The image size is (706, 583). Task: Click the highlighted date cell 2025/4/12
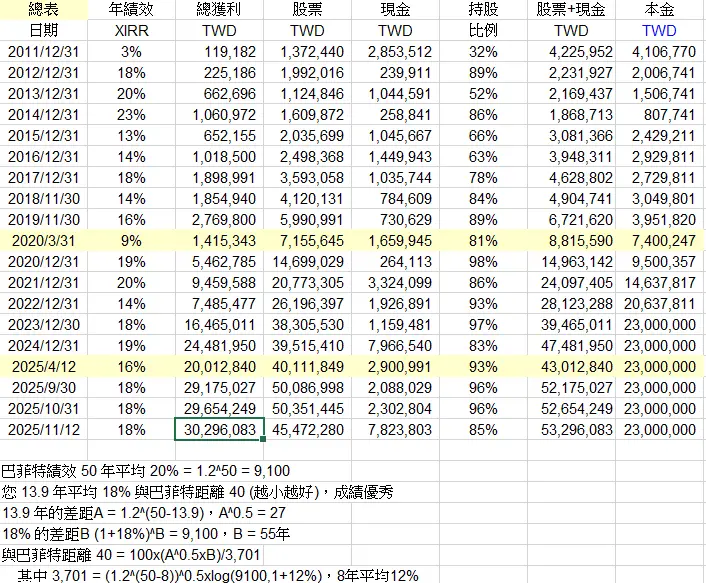42,367
